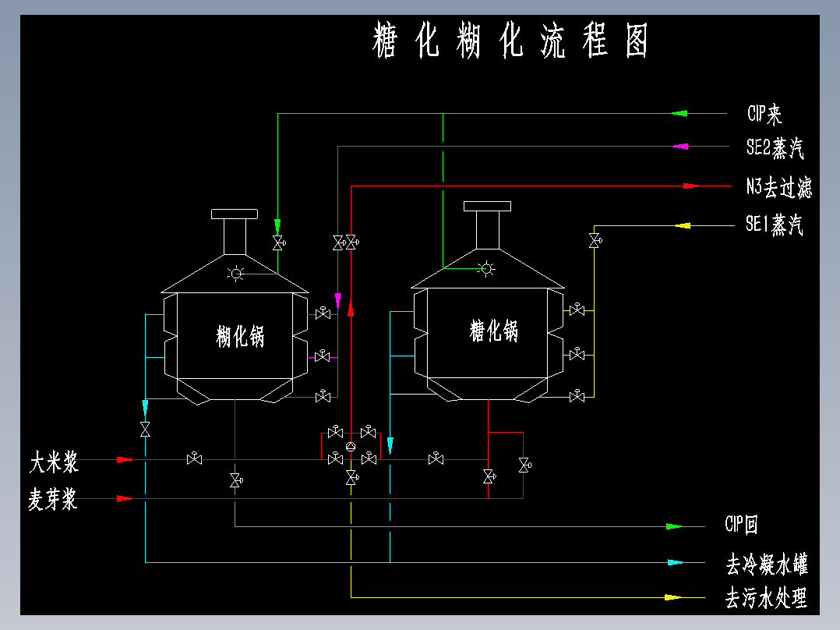Click the middle magenta jacket valve of 糊化锅
This screenshot has height=630, width=840.
[323, 356]
